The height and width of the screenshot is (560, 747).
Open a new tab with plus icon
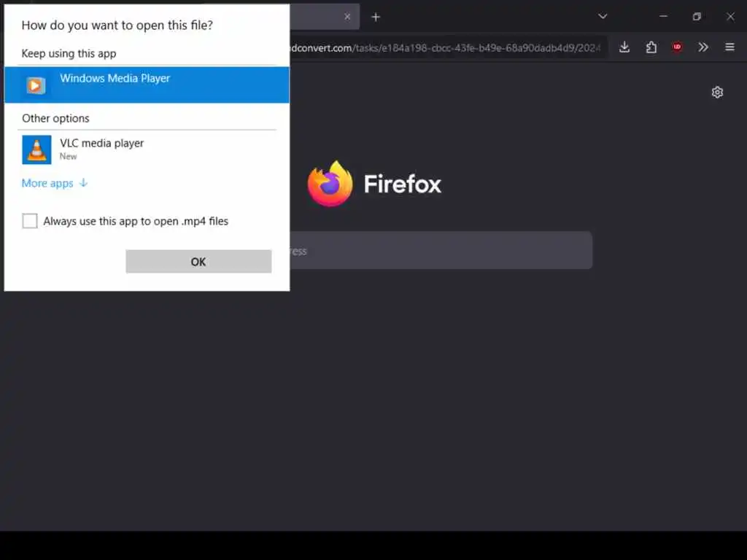(376, 17)
